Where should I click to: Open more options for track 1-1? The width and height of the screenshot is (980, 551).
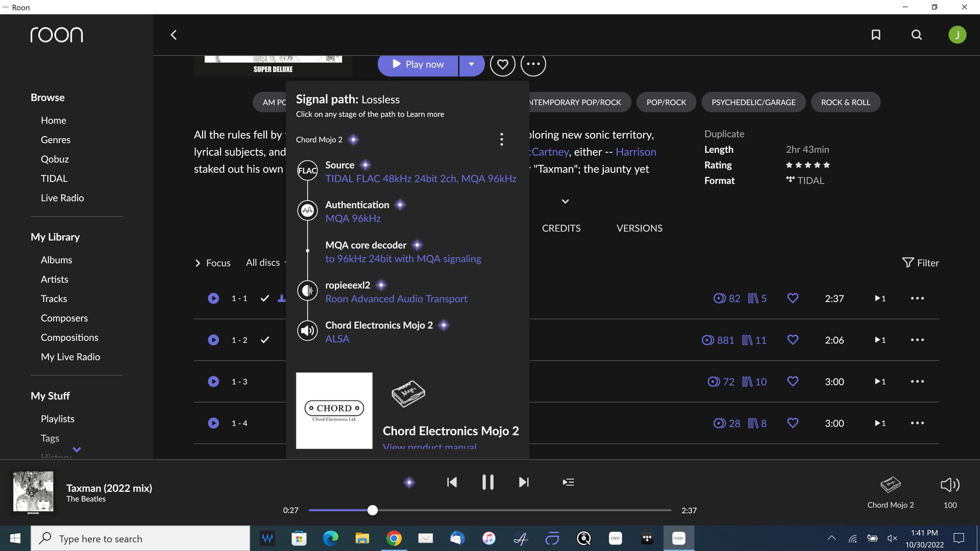pyautogui.click(x=917, y=298)
